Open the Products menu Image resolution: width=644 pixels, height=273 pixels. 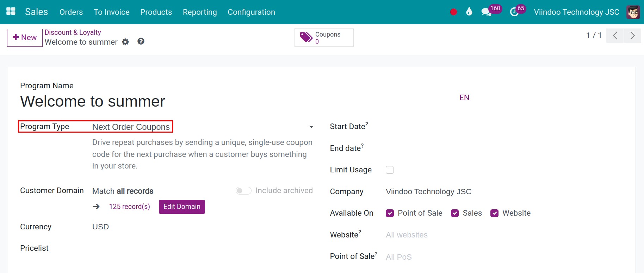(156, 12)
